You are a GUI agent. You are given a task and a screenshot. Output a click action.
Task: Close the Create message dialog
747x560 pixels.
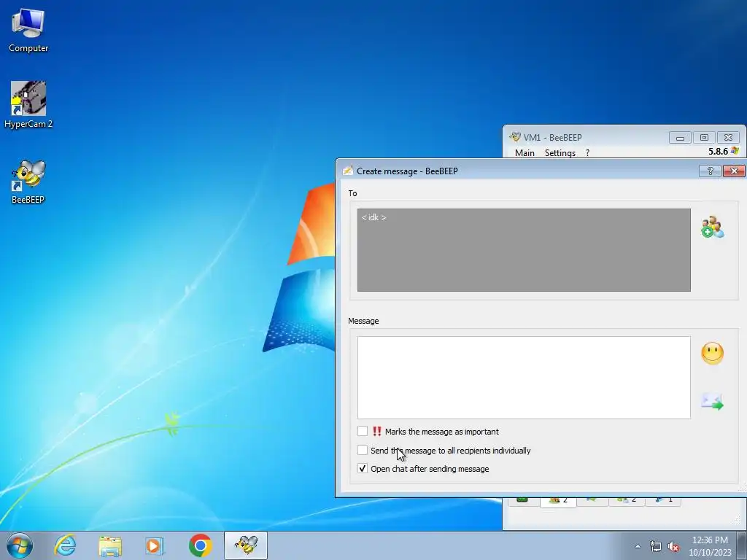pyautogui.click(x=734, y=171)
